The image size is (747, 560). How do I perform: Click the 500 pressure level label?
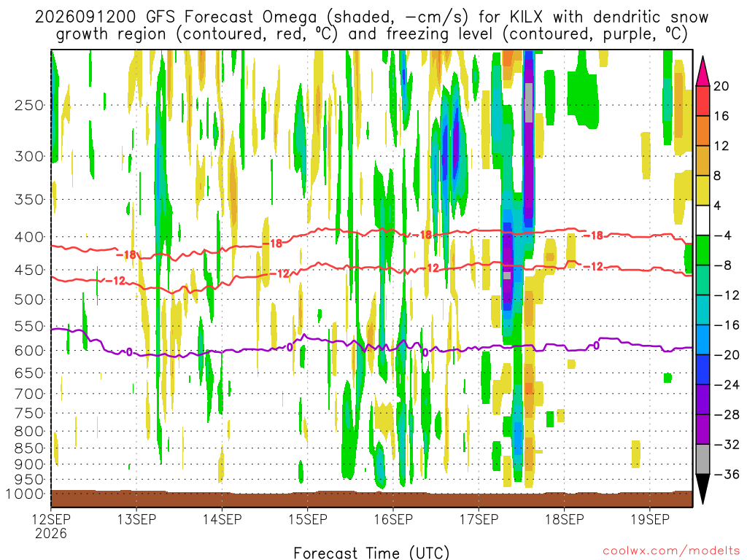(x=29, y=300)
